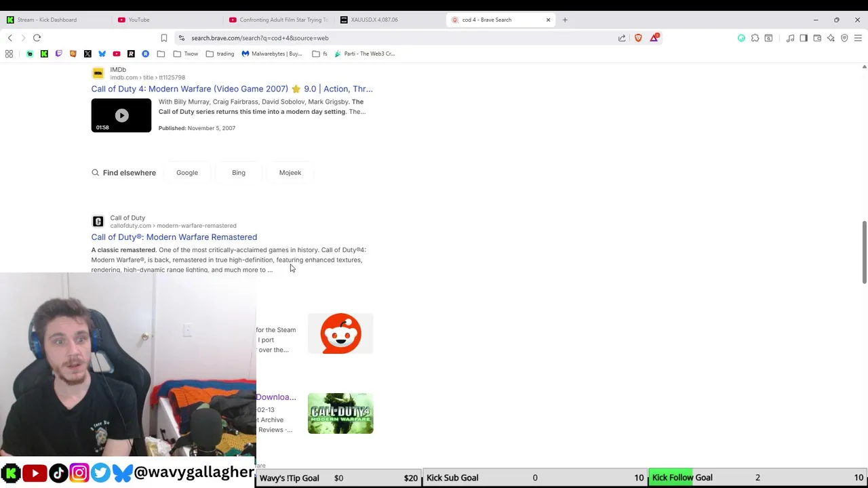This screenshot has width=868, height=488.
Task: Open the apps grid in bookmarks bar
Action: point(9,54)
